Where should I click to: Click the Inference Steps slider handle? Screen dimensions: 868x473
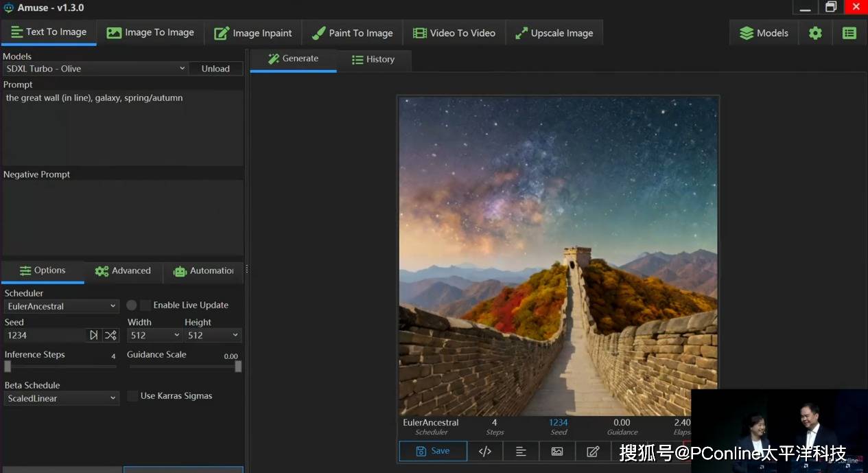[8, 366]
